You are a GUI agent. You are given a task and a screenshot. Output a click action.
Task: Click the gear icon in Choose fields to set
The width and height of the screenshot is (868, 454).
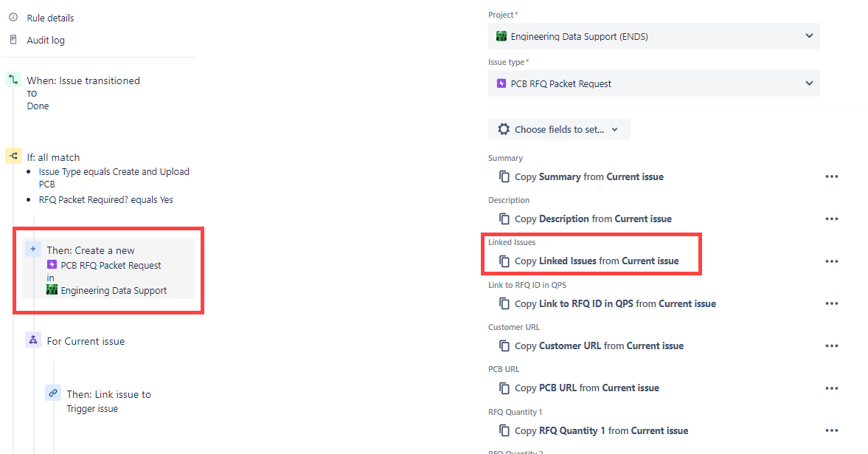[x=503, y=129]
